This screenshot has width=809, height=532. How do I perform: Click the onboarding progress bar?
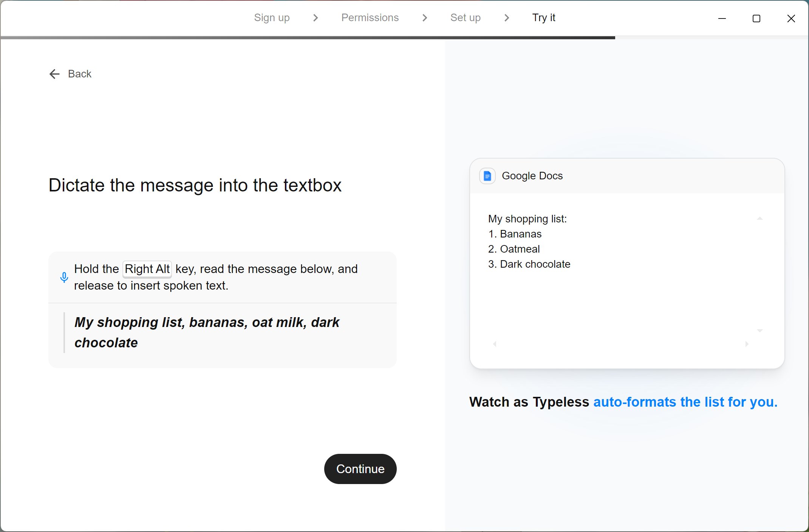[308, 38]
